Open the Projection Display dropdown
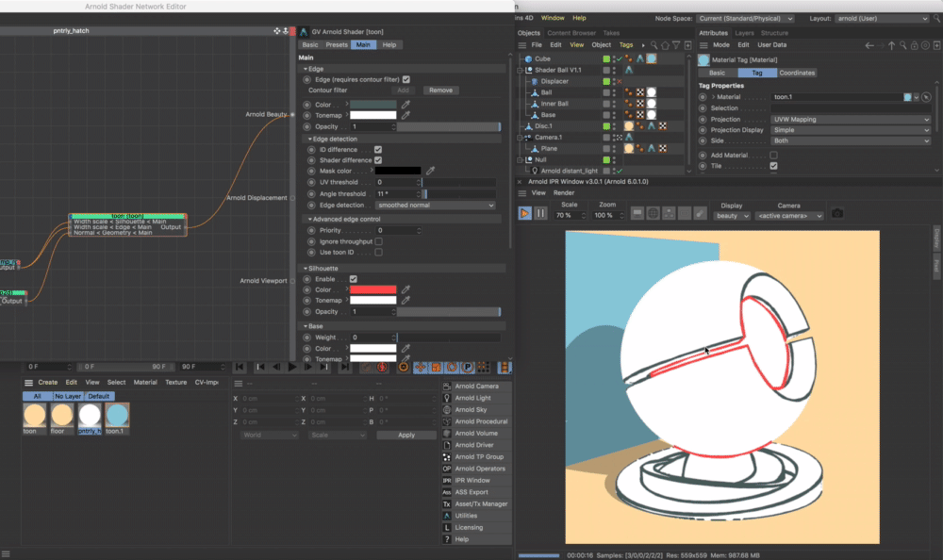 pyautogui.click(x=851, y=130)
